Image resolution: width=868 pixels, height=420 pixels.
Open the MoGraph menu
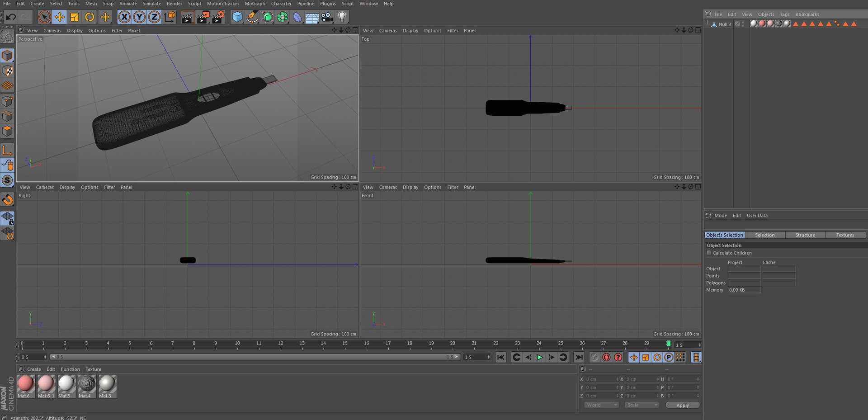pos(255,4)
